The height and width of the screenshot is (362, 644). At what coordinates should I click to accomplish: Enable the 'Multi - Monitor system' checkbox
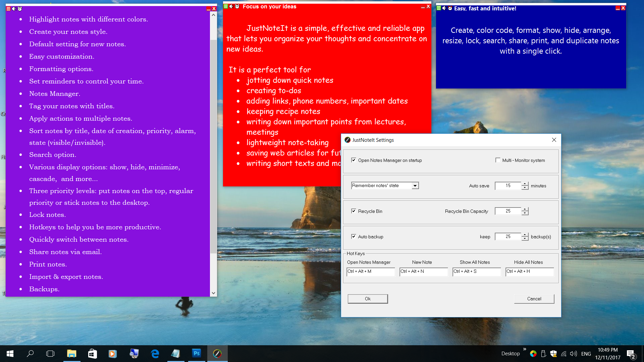(x=498, y=160)
